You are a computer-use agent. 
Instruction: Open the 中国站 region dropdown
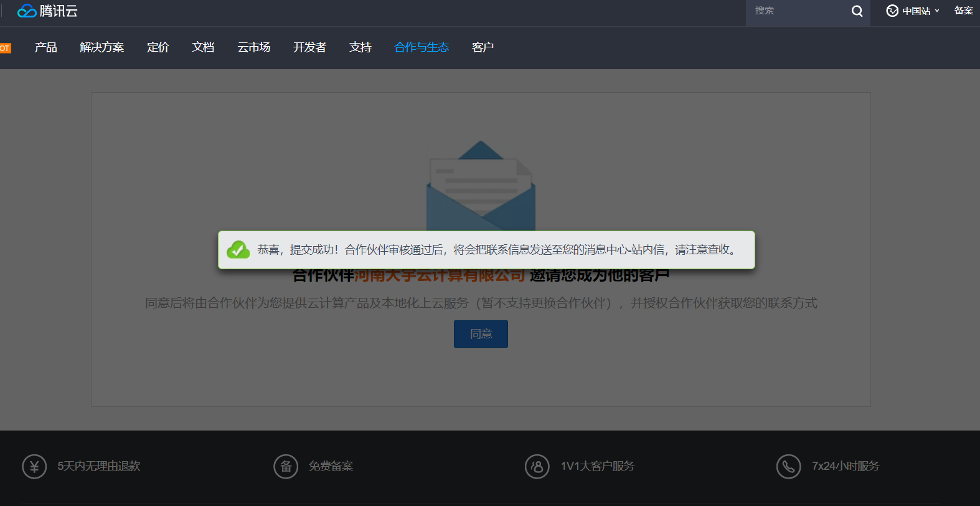pos(913,11)
